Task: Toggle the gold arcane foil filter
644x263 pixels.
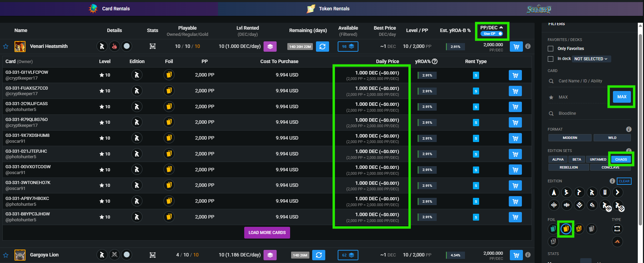Action: click(579, 229)
